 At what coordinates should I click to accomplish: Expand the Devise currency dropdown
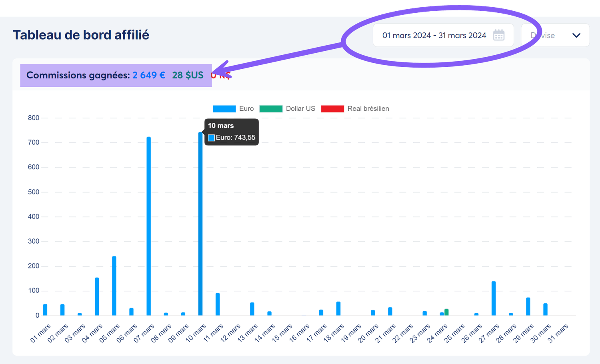tap(555, 35)
